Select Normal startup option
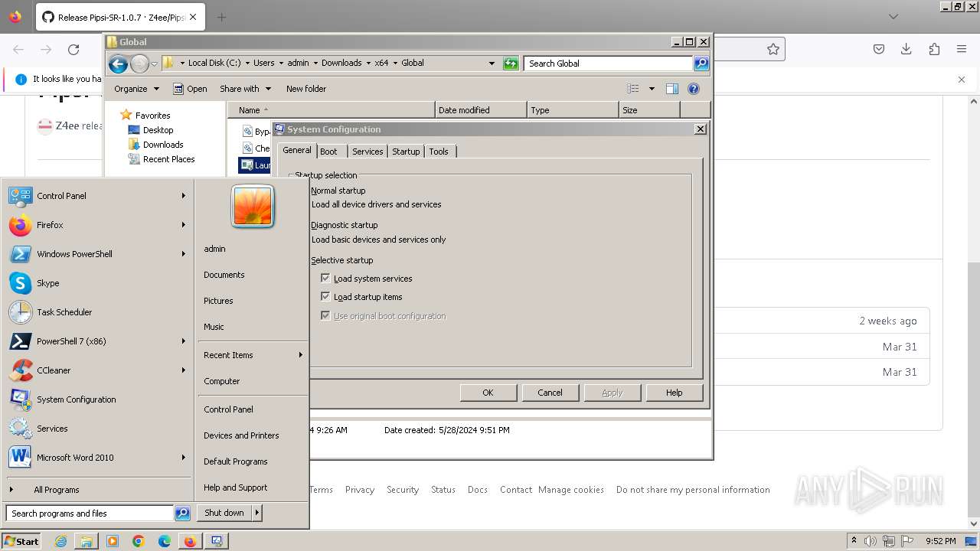This screenshot has height=551, width=980. (x=338, y=191)
